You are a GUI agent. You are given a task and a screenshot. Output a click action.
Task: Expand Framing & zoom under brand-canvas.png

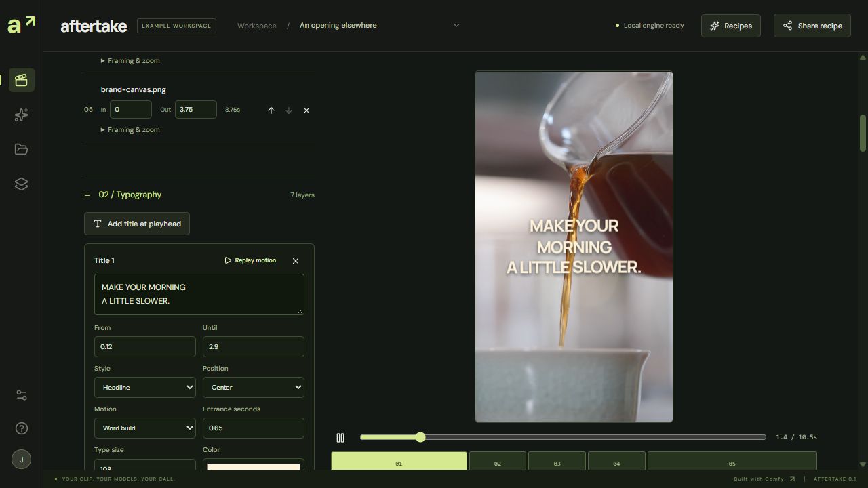tap(130, 130)
